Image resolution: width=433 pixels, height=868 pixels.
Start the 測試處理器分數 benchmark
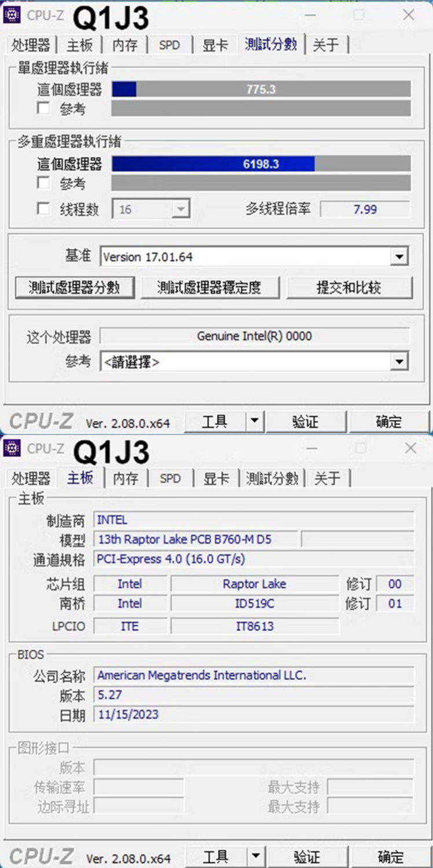click(75, 287)
